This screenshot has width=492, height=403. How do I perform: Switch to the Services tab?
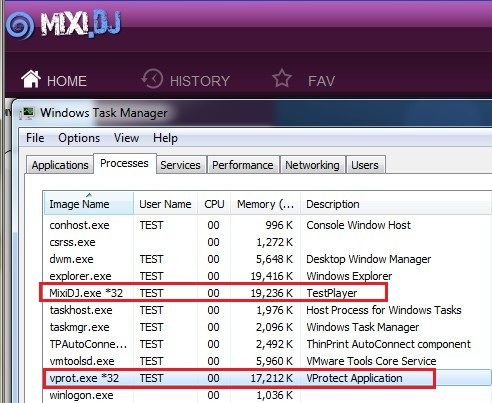click(180, 165)
